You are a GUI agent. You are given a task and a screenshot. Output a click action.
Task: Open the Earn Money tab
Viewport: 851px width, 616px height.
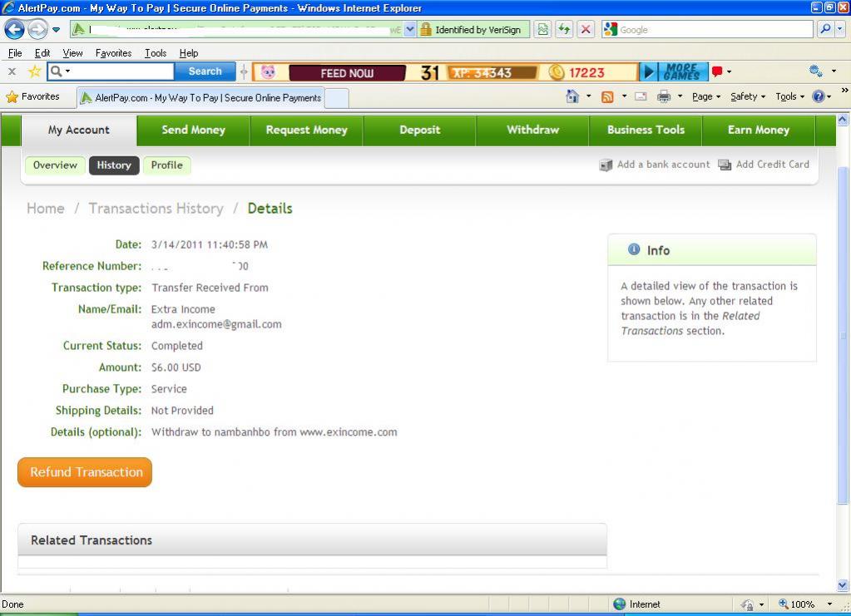[759, 131]
